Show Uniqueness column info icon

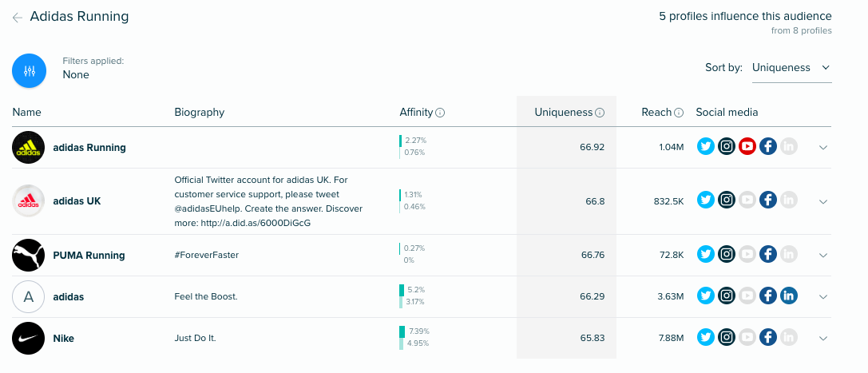click(600, 113)
